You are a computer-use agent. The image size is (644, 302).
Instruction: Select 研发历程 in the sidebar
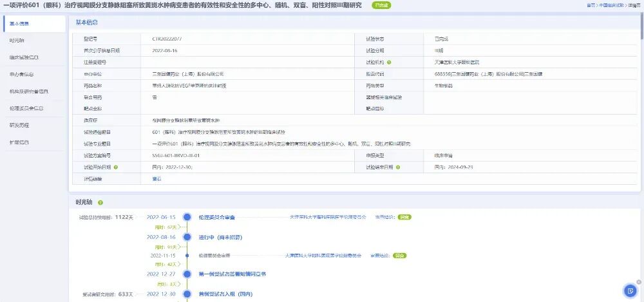point(19,125)
